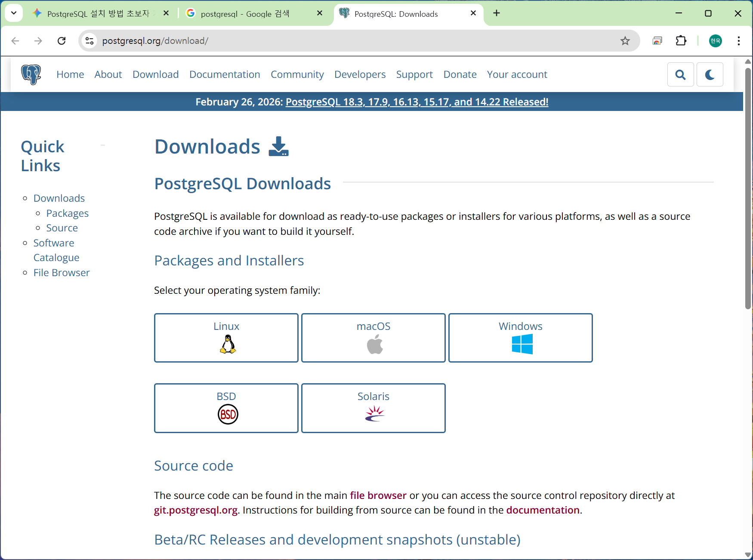Open the Developers nav menu item
This screenshot has height=560, width=753.
[x=360, y=74]
